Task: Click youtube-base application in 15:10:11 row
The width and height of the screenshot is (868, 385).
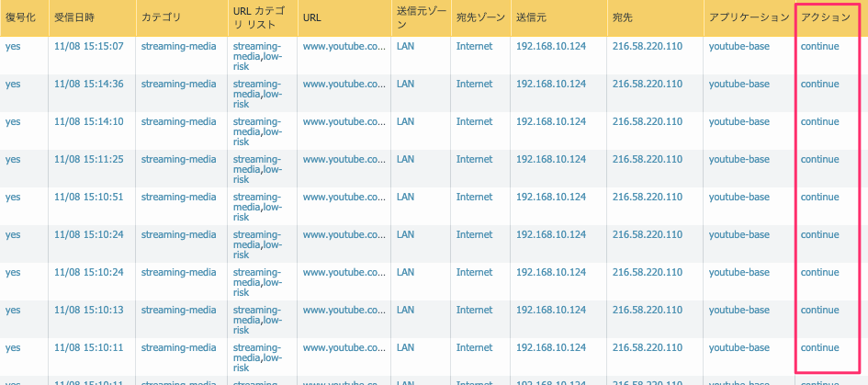Action: (x=739, y=348)
